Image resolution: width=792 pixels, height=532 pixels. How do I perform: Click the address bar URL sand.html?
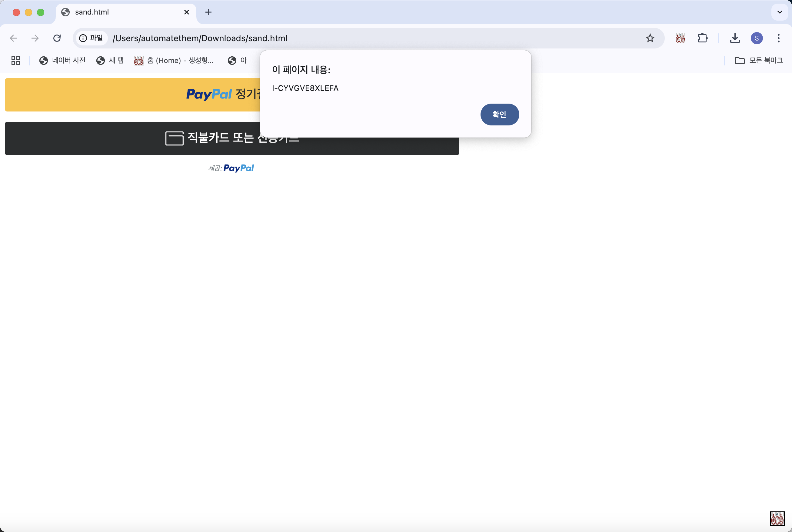point(200,38)
